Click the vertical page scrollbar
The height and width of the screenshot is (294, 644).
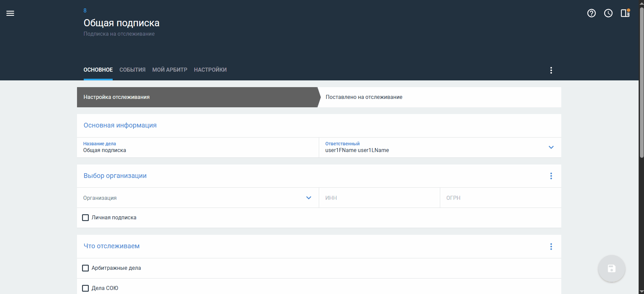point(641,84)
